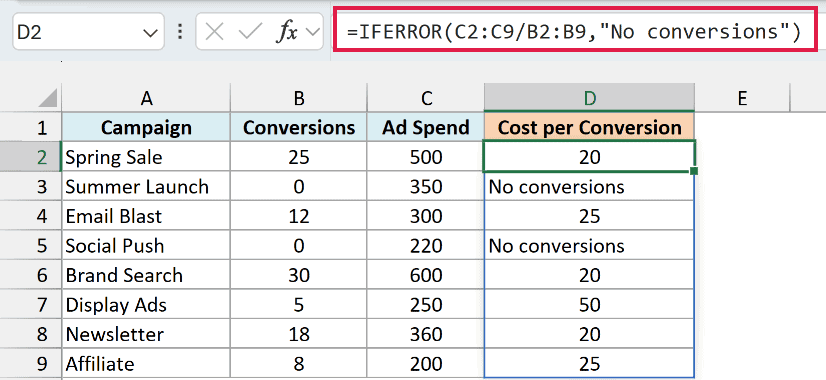
Task: Click Brand Search ad spend 600
Action: click(426, 275)
